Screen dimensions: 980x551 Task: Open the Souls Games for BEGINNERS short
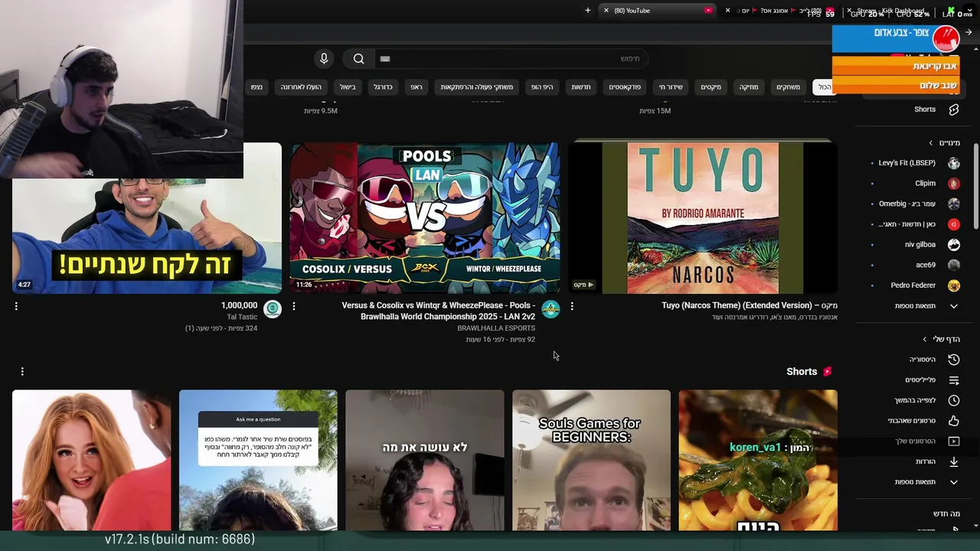[591, 460]
